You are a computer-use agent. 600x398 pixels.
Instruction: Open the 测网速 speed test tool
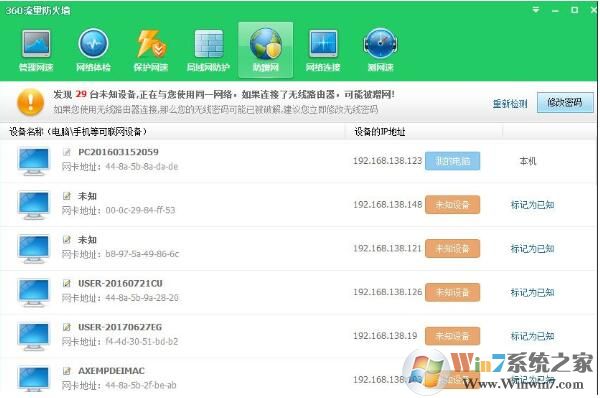point(380,51)
